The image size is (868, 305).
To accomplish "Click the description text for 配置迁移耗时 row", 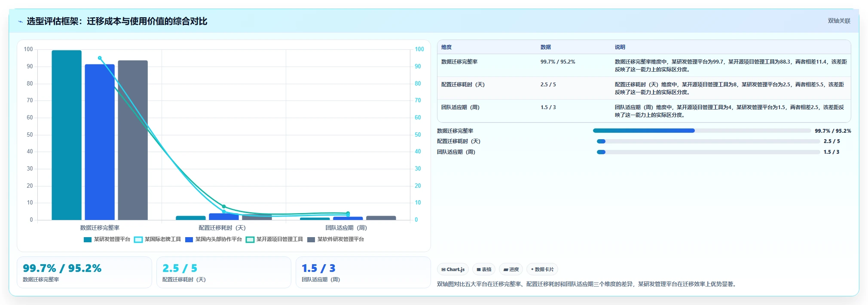I will click(730, 88).
